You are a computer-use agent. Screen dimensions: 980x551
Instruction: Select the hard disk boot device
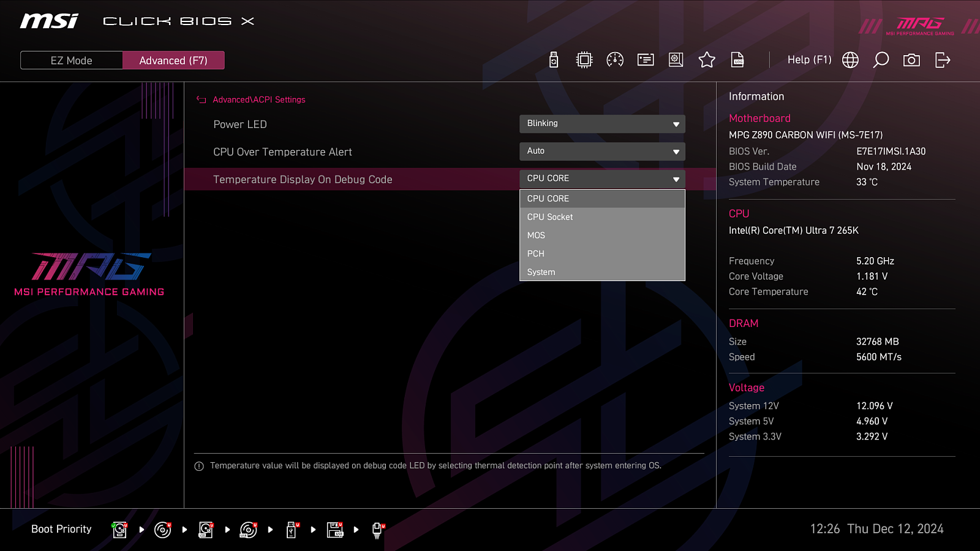[120, 530]
